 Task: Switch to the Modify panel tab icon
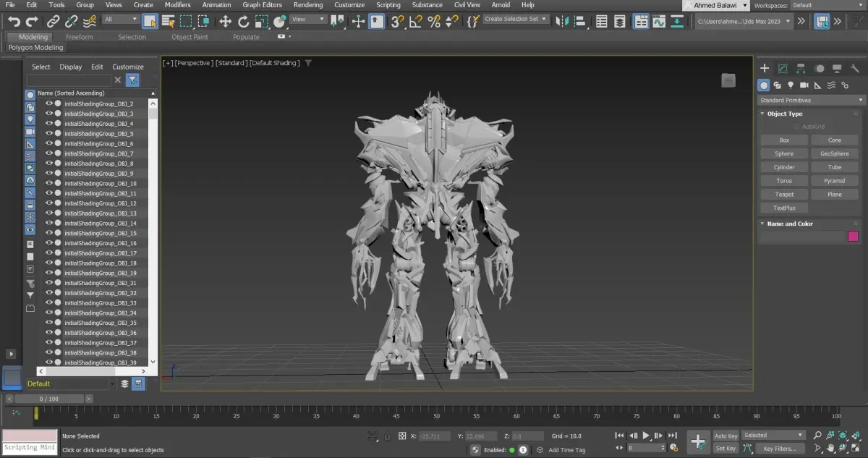pos(783,69)
